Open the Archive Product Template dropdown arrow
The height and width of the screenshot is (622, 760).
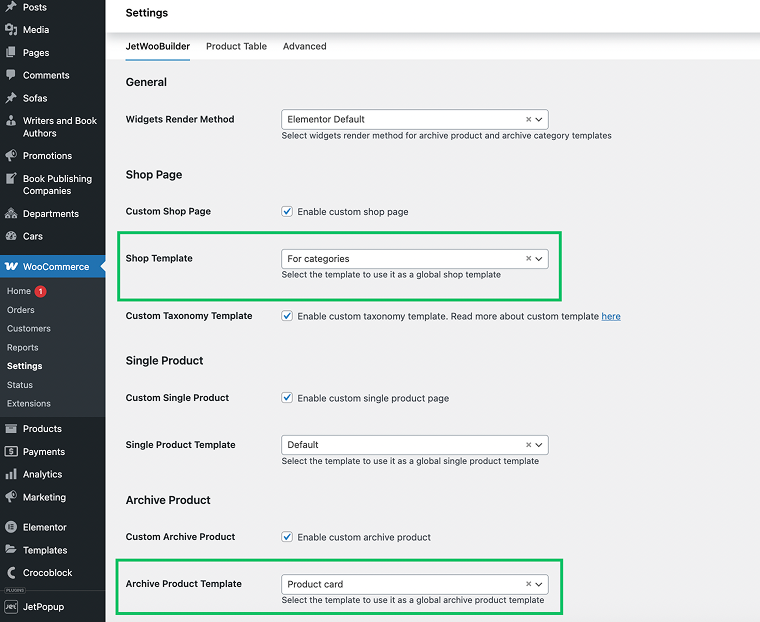pos(539,584)
